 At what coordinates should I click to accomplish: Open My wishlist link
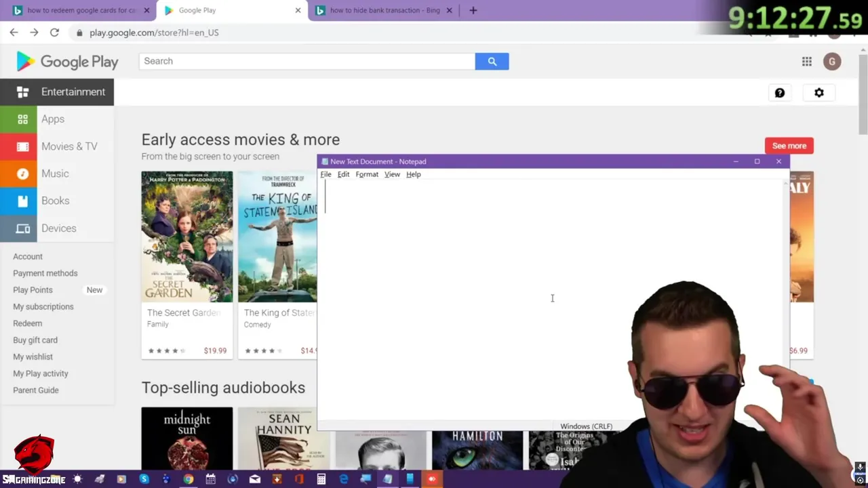coord(33,357)
